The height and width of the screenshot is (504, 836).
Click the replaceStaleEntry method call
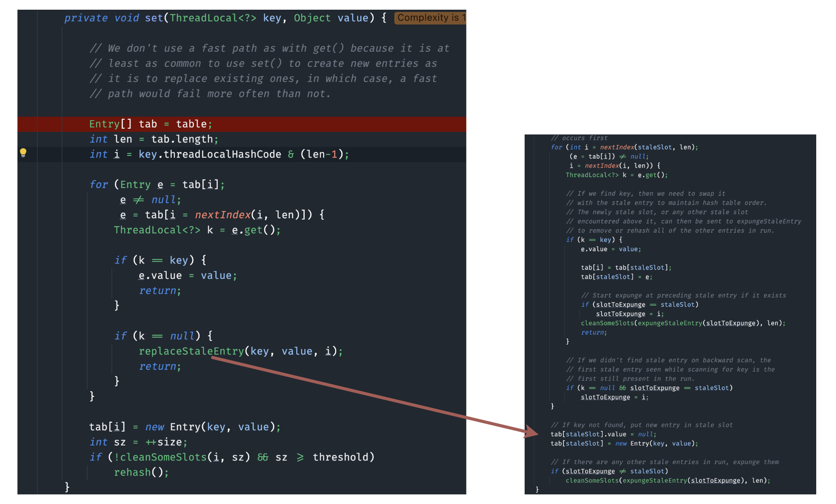[x=191, y=351]
